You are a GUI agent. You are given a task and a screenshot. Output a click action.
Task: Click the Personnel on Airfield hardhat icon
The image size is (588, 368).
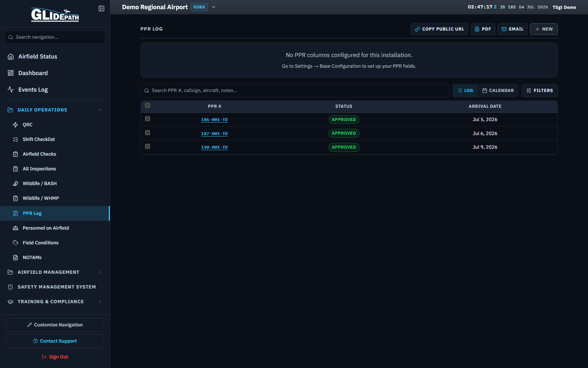(x=15, y=228)
